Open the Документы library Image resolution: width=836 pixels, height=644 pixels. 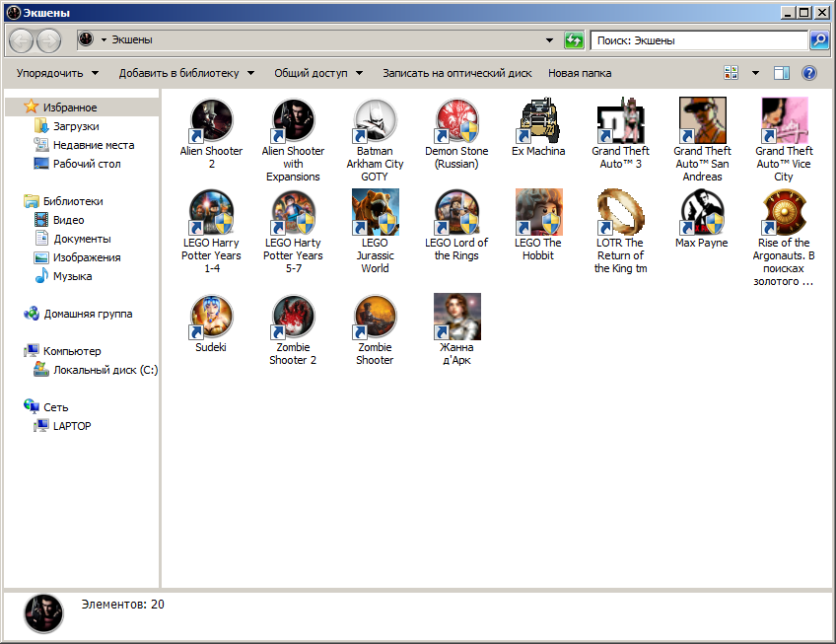click(82, 239)
